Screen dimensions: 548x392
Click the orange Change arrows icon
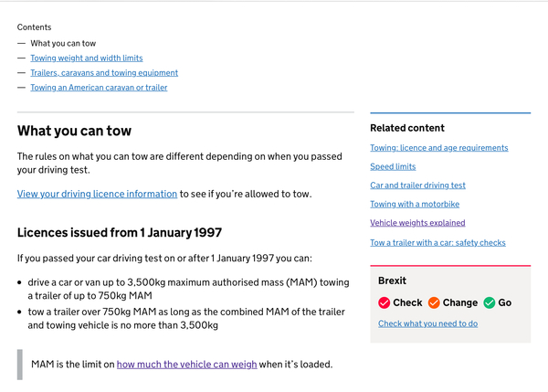[x=434, y=302]
